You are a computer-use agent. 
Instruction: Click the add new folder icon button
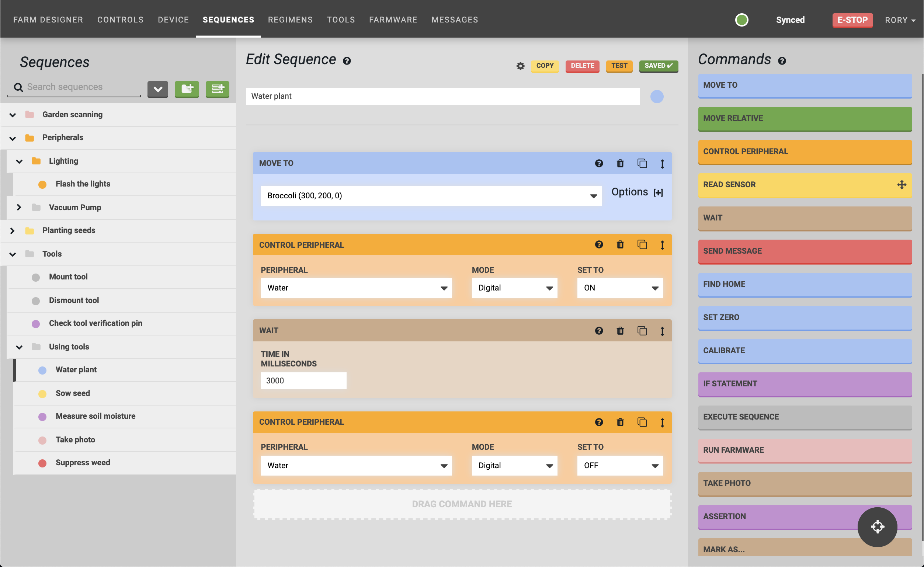[x=187, y=89]
